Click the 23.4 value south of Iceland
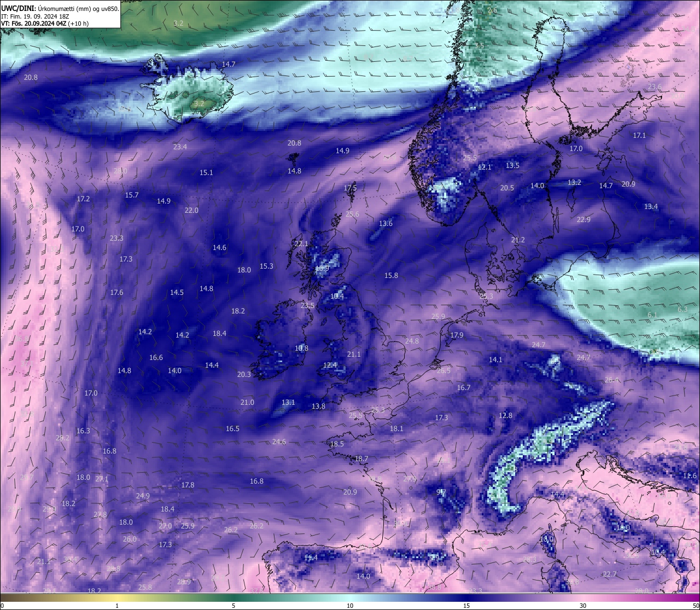 [180, 147]
